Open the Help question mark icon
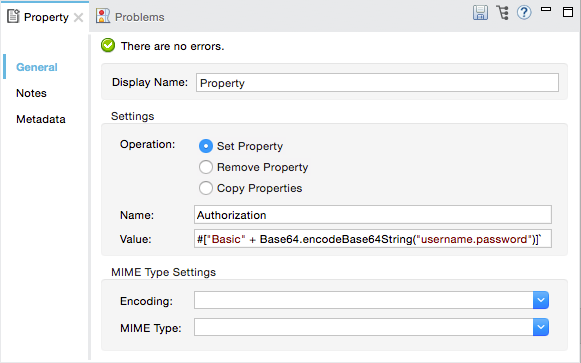Image resolution: width=581 pixels, height=363 pixels. coord(524,13)
